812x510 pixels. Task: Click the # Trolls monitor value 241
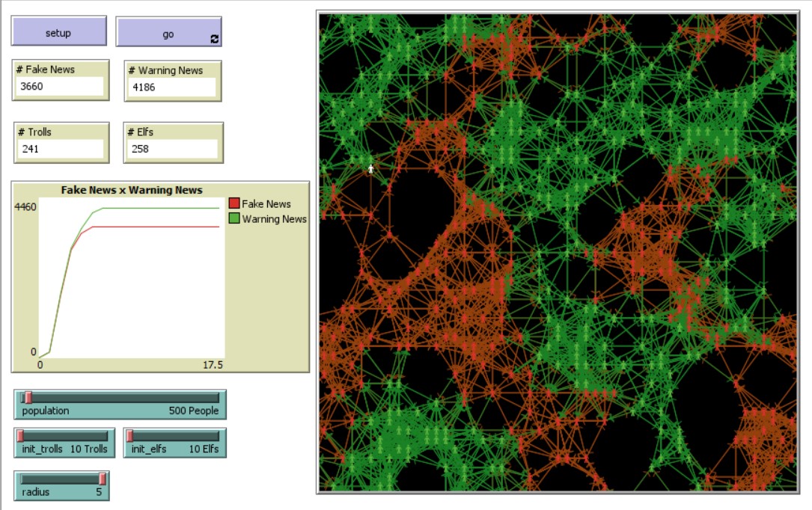[x=61, y=149]
